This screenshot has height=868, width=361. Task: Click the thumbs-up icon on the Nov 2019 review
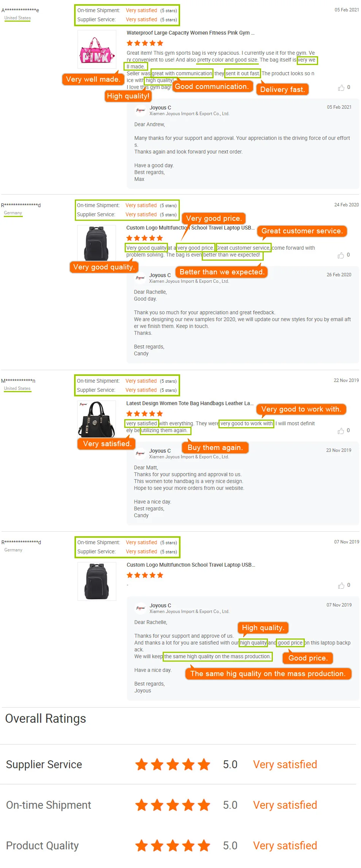pyautogui.click(x=342, y=585)
